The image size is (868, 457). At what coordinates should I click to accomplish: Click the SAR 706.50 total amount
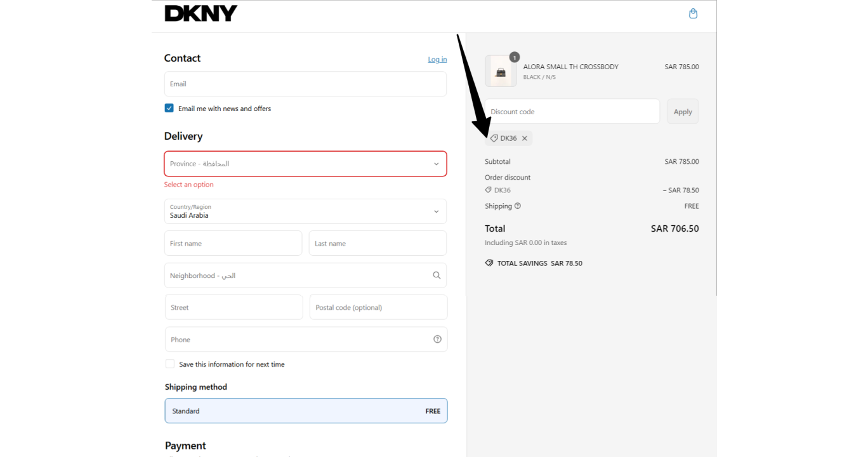tap(674, 228)
